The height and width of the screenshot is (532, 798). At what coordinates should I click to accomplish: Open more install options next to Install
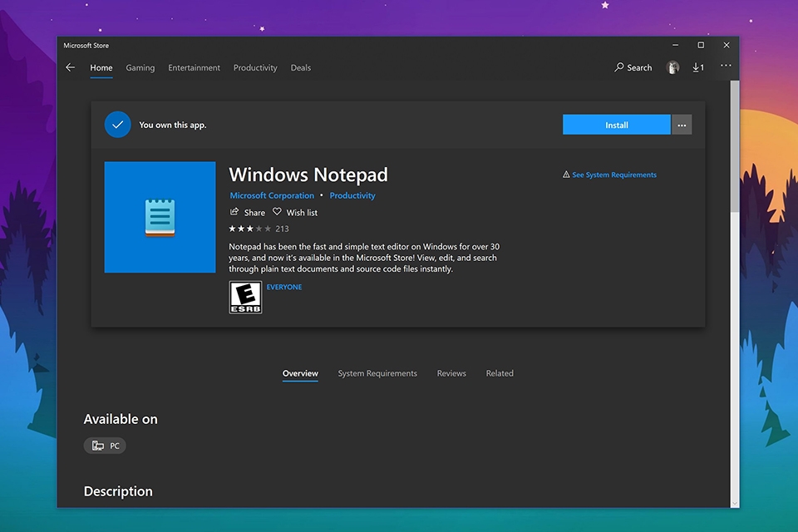pos(682,124)
